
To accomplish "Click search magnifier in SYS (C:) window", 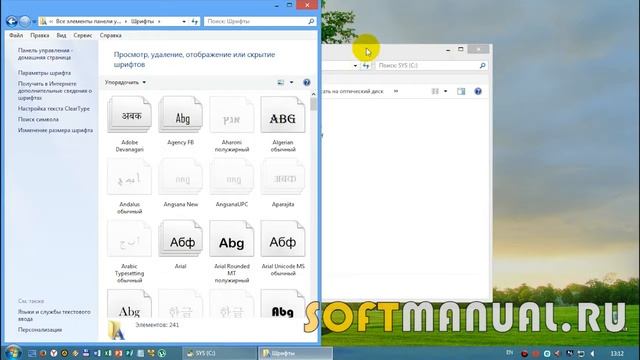I will [x=482, y=65].
